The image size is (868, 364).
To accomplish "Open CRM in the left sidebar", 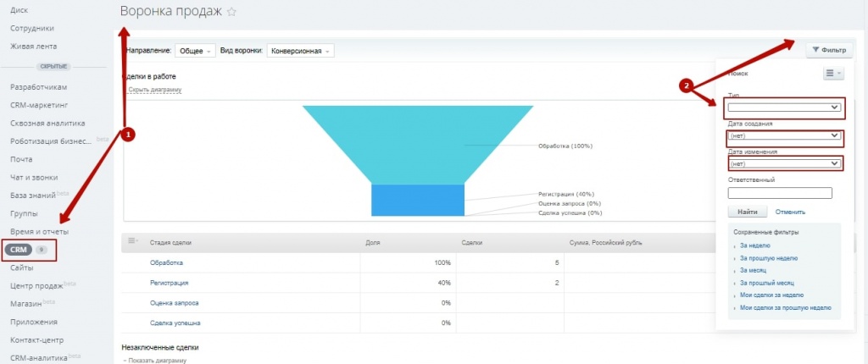I will (x=20, y=251).
